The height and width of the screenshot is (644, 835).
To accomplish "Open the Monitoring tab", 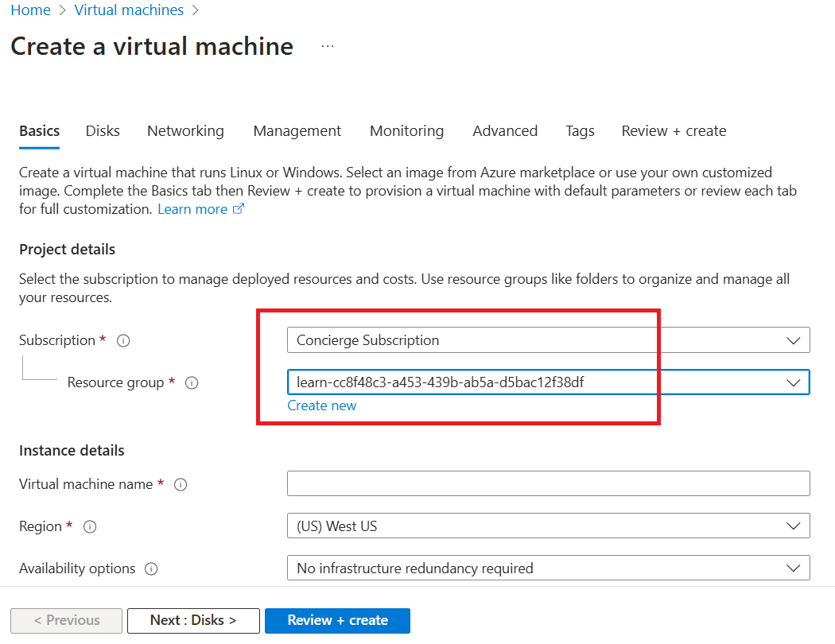I will point(406,130).
